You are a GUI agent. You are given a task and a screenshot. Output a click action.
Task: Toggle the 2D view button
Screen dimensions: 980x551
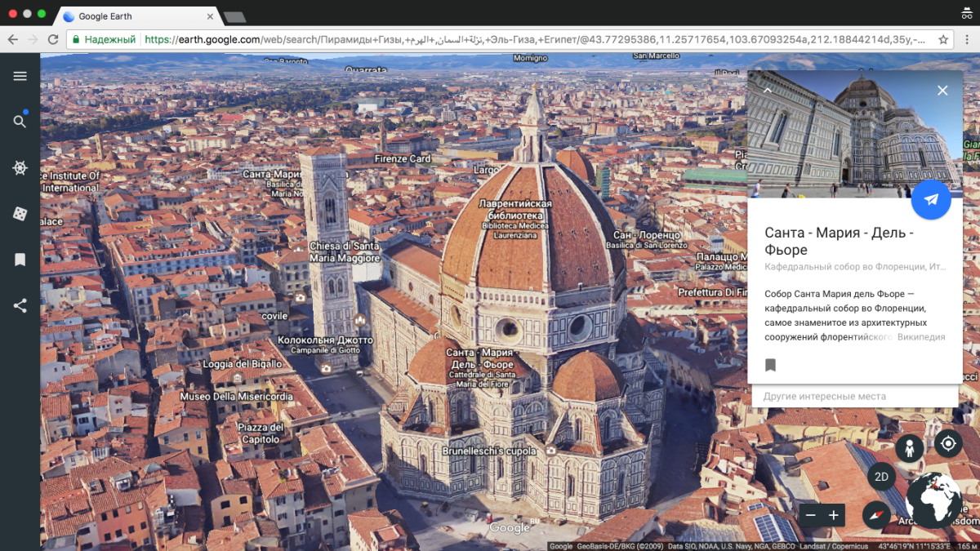(881, 478)
